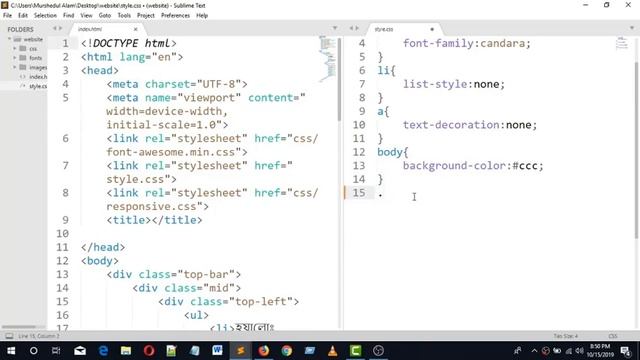Launch Opera browser from taskbar
The width and height of the screenshot is (640, 360).
click(x=149, y=351)
